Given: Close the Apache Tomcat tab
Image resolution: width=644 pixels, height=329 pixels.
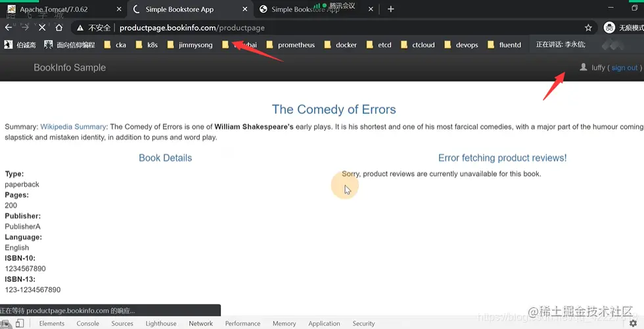Looking at the screenshot, I should point(119,9).
